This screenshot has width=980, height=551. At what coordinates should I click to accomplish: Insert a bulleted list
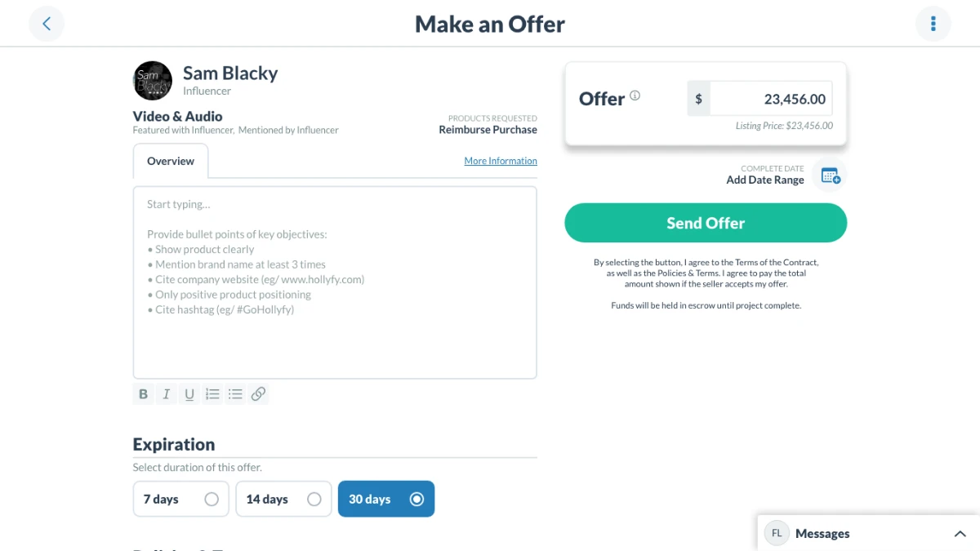235,394
